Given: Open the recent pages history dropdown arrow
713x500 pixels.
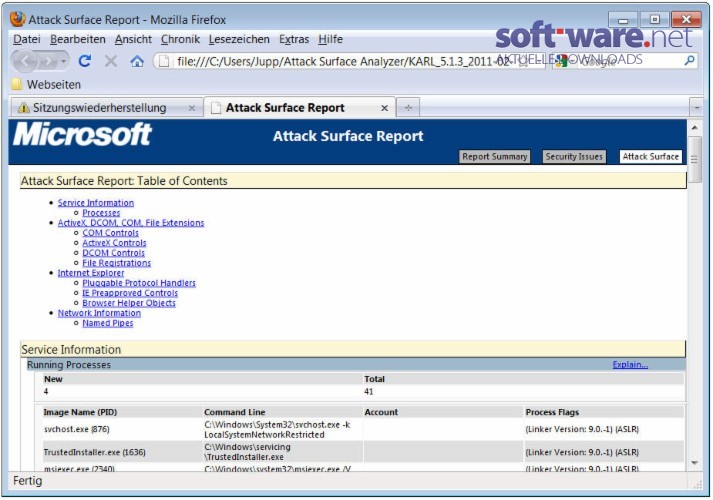Looking at the screenshot, I should coord(64,61).
